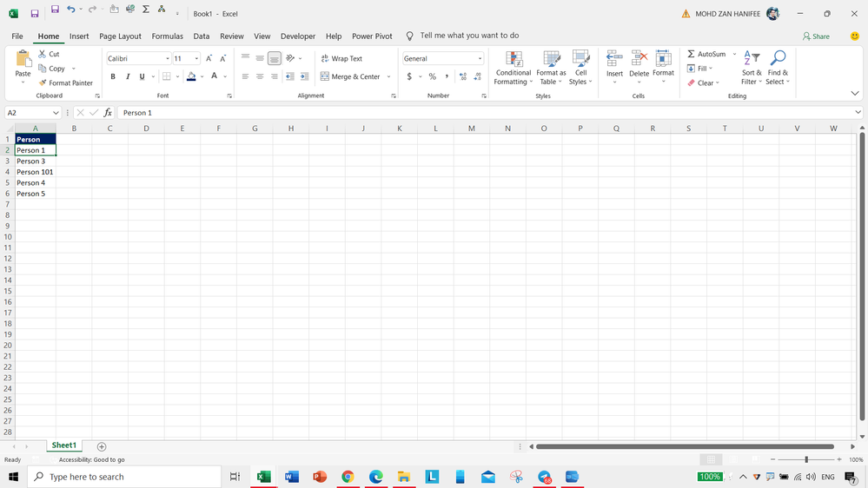This screenshot has height=488, width=868.
Task: Activate Format Painter
Action: tap(66, 83)
